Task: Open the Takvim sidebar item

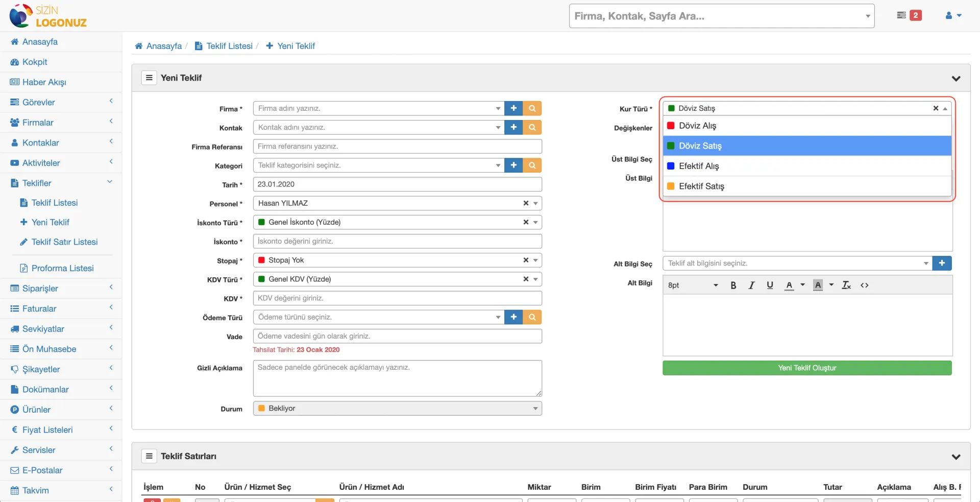Action: click(61, 490)
